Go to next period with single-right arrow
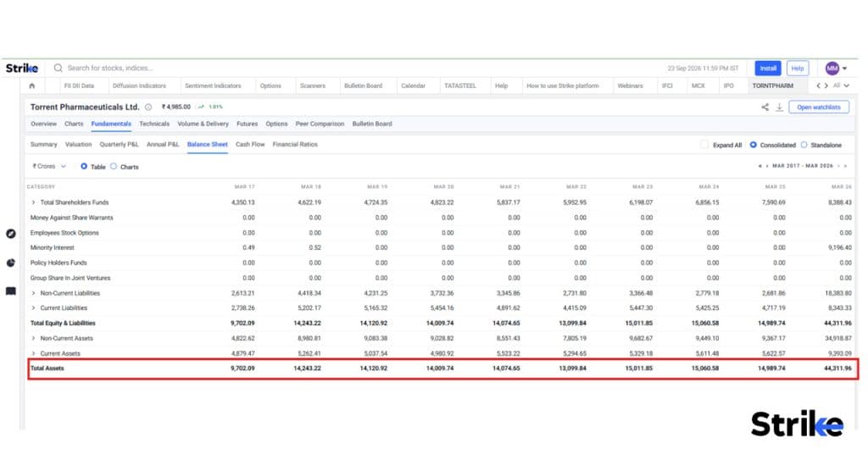The image size is (868, 459). 838,166
